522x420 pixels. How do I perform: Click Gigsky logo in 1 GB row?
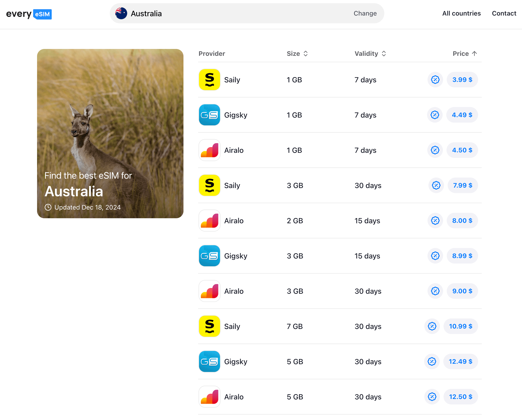[x=210, y=115]
